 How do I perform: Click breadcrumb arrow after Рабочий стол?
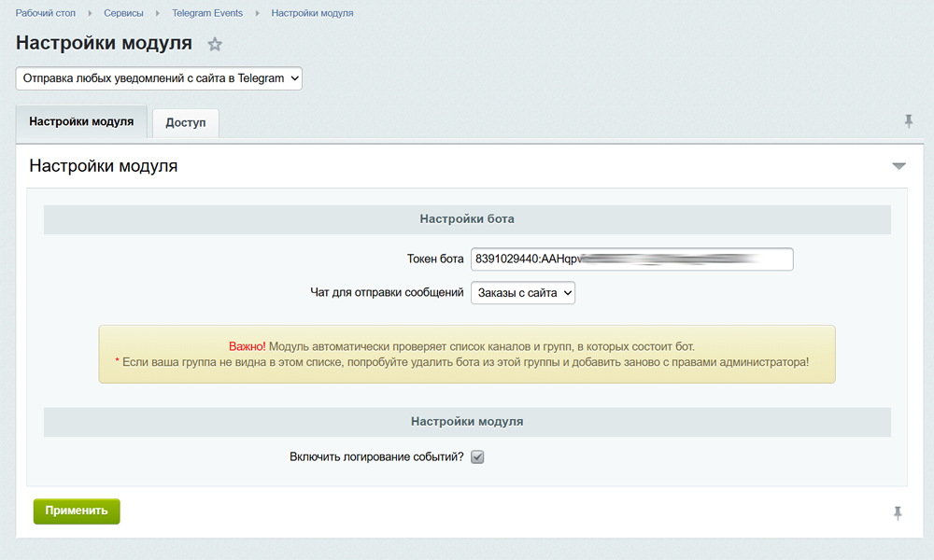tap(91, 14)
